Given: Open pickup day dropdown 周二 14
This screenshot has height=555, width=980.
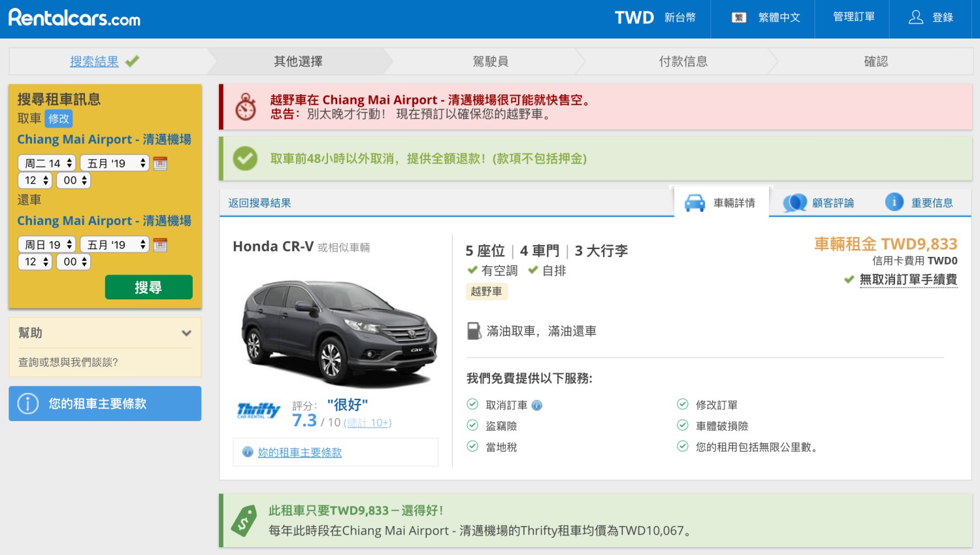Looking at the screenshot, I should [47, 163].
